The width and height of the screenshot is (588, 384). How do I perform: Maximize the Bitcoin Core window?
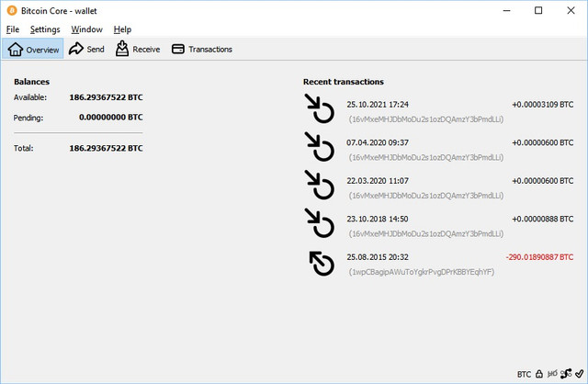coord(538,10)
